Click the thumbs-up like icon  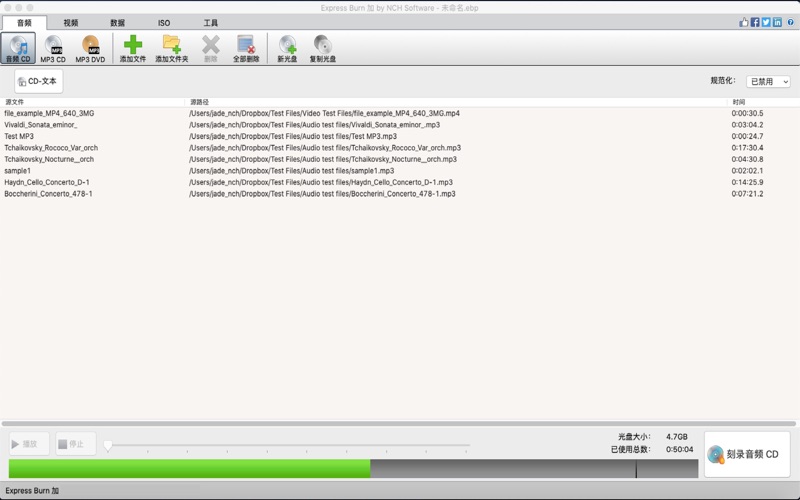pos(743,22)
